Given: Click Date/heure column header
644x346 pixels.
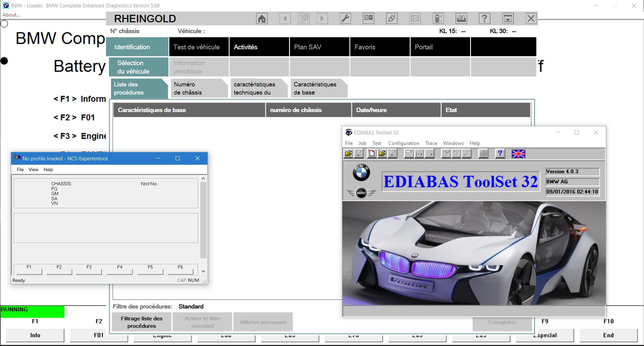Looking at the screenshot, I should pos(396,110).
